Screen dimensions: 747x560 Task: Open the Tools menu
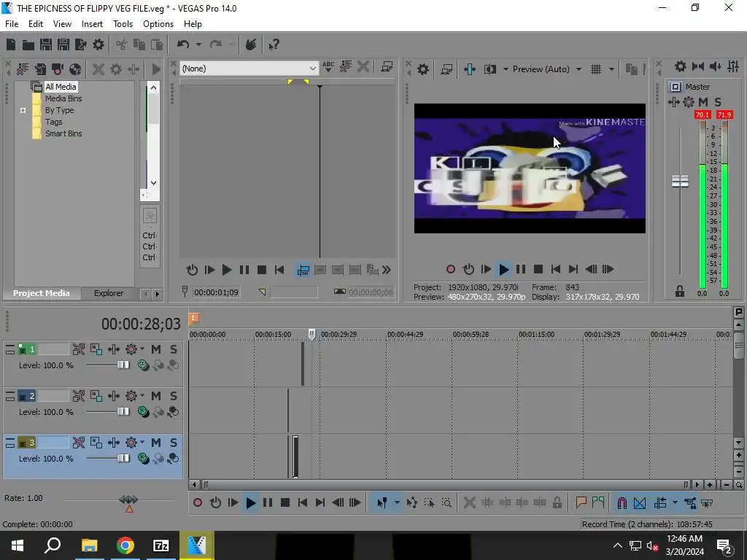[123, 24]
